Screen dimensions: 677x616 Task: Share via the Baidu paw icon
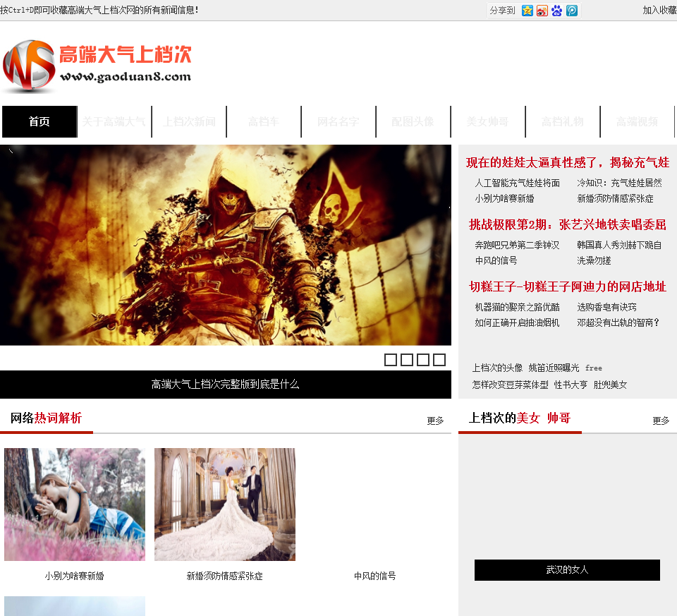click(x=557, y=11)
